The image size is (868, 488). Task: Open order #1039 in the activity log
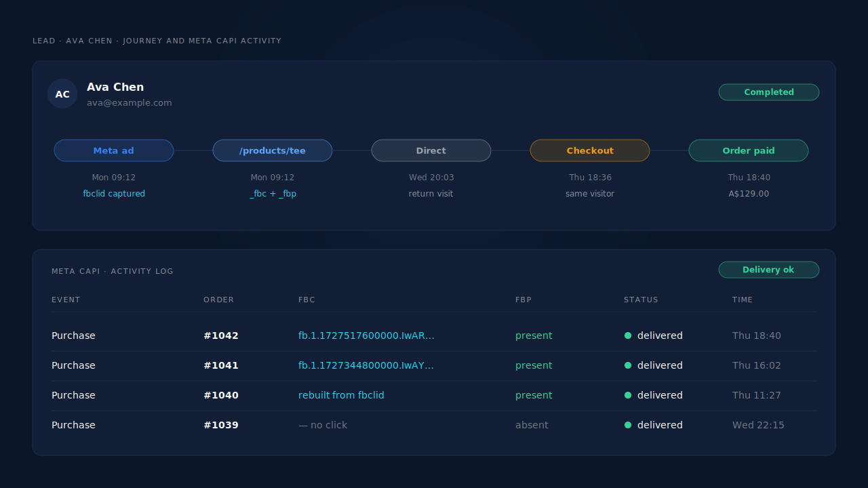pyautogui.click(x=221, y=425)
